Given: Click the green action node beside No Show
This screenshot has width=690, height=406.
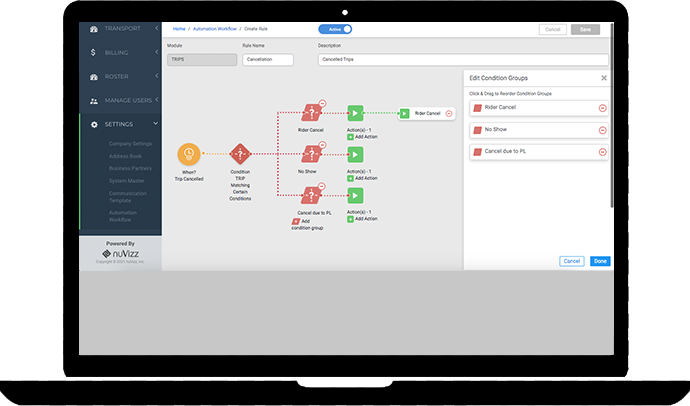Looking at the screenshot, I should (x=355, y=154).
